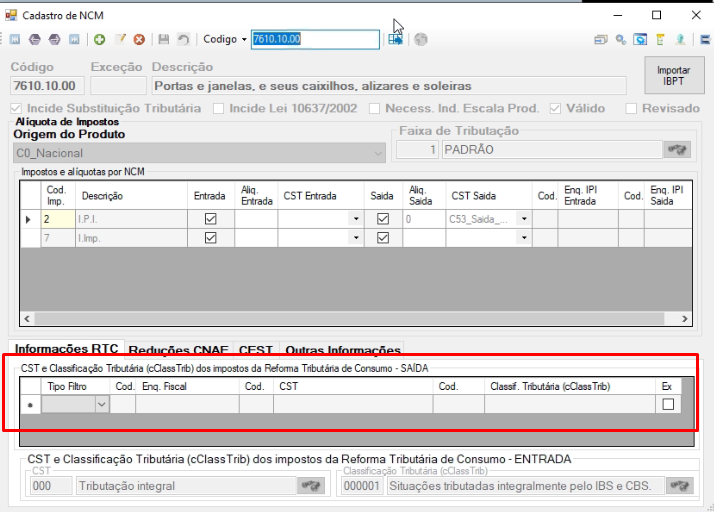714x512 pixels.
Task: Switch to CEST tab
Action: (256, 350)
